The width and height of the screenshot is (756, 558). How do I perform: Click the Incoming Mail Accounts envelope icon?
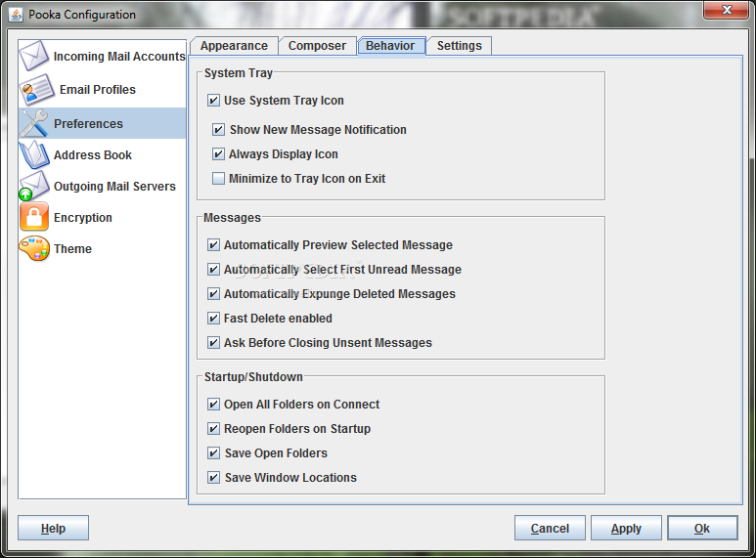pos(33,56)
